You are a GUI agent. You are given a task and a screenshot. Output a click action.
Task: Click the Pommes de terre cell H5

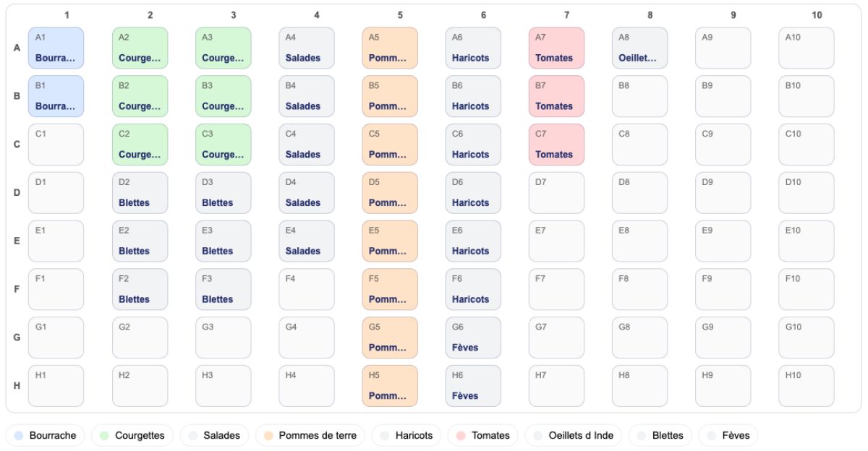point(390,386)
